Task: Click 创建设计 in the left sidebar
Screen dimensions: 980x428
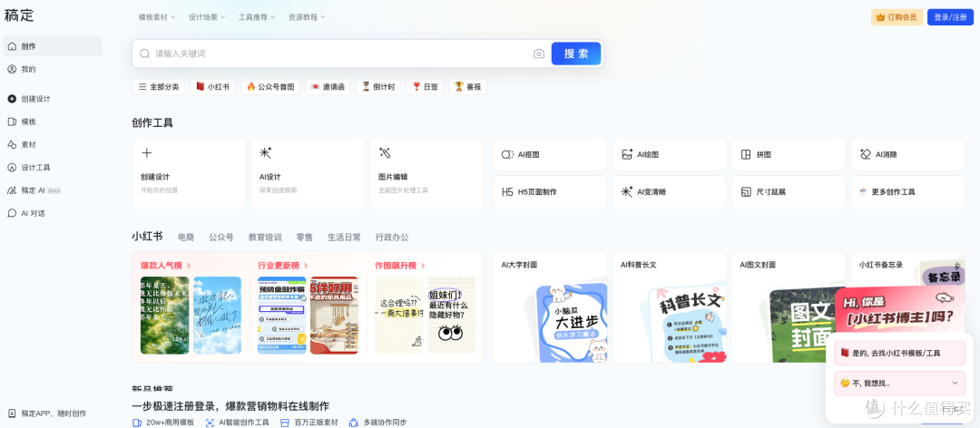Action: pyautogui.click(x=53, y=99)
